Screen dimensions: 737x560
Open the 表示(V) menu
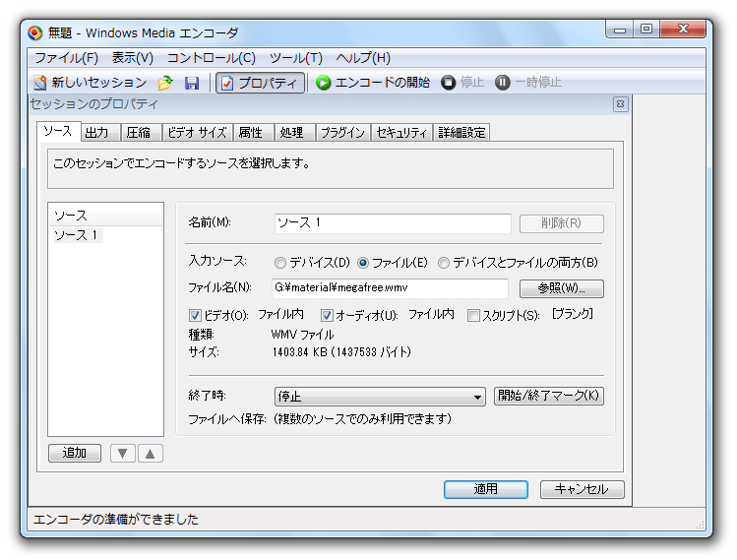click(x=133, y=58)
